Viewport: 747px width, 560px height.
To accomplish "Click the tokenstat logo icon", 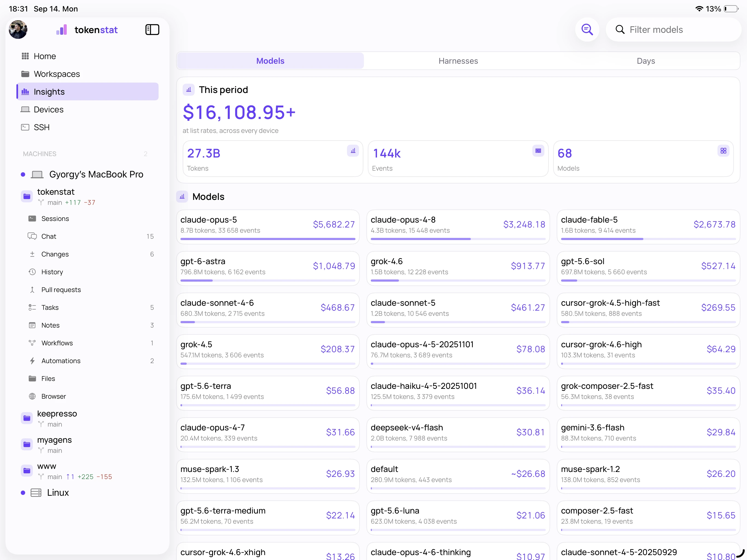I will pyautogui.click(x=62, y=30).
